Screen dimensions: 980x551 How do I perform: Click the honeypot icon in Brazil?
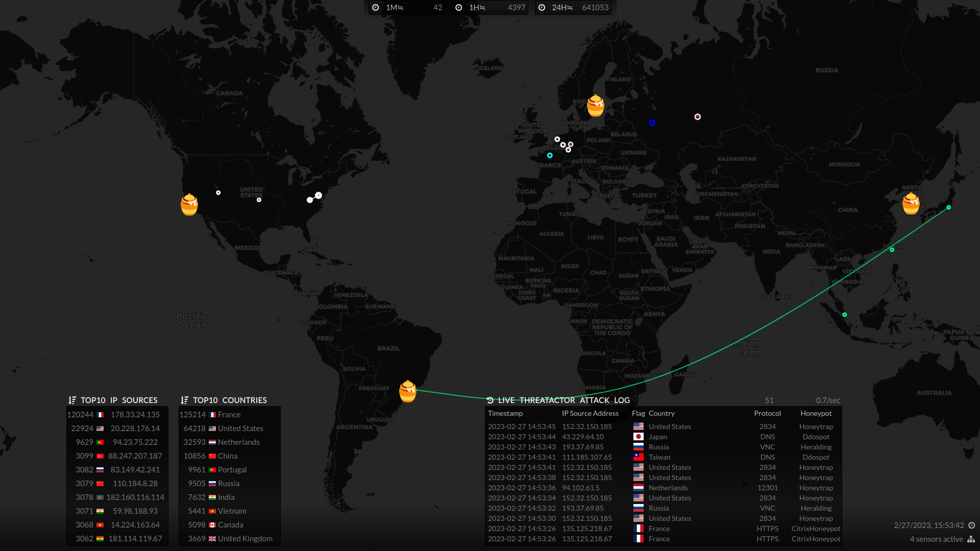407,391
